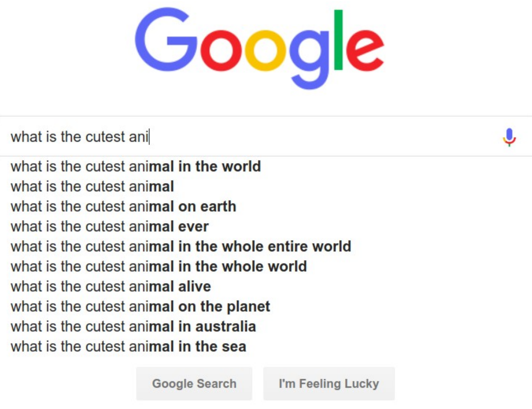Choose the plain 'what is the cutest animal' suggestion

coord(92,186)
